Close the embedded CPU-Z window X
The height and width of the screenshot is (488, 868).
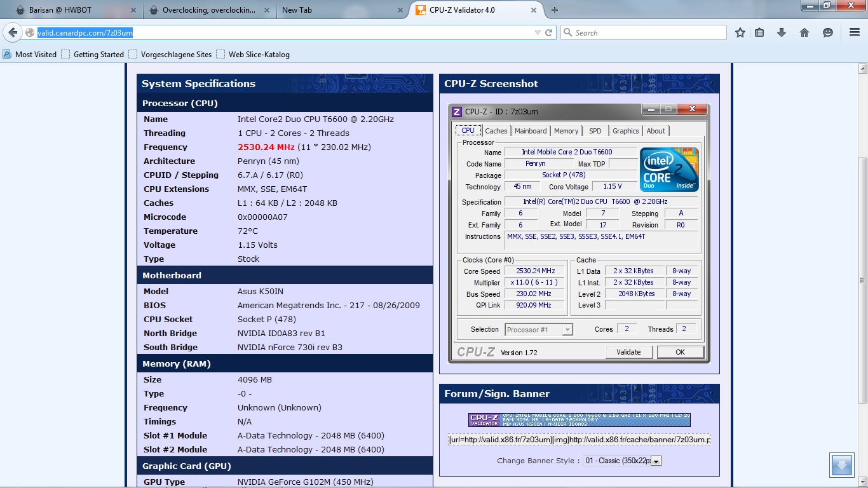coord(692,109)
